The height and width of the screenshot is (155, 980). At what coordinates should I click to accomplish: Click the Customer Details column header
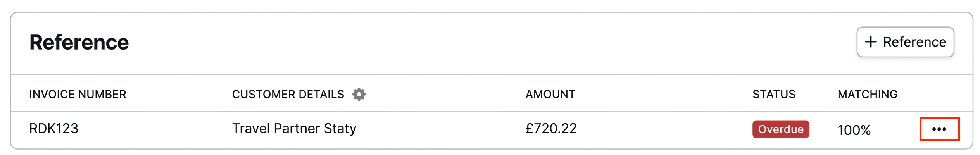click(288, 94)
